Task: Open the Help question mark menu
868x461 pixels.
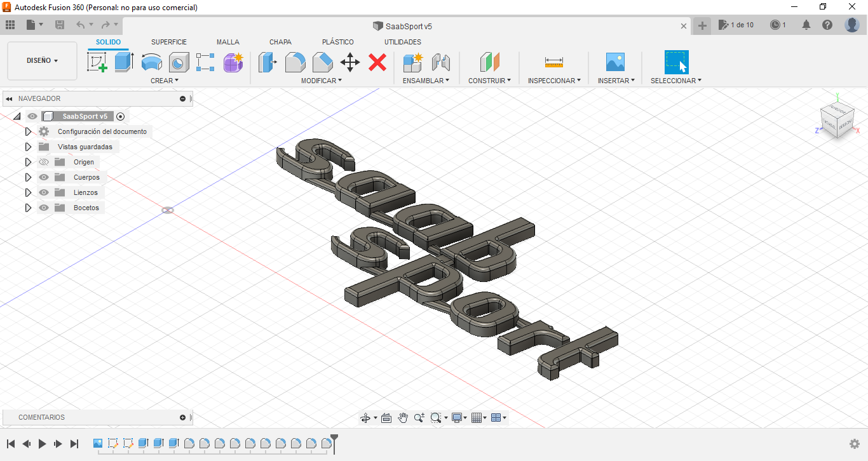Action: (x=827, y=25)
